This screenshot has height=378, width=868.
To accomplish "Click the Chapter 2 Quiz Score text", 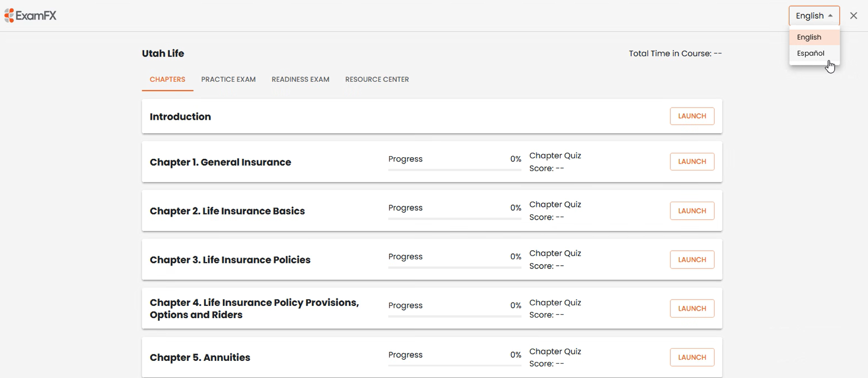I will pos(546,217).
